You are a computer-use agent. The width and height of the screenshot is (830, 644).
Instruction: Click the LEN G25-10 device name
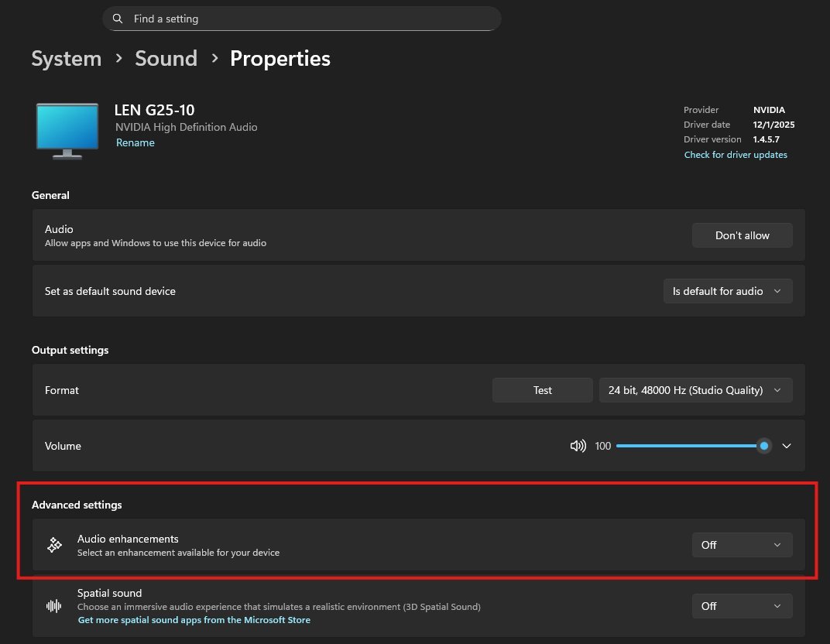pyautogui.click(x=155, y=110)
